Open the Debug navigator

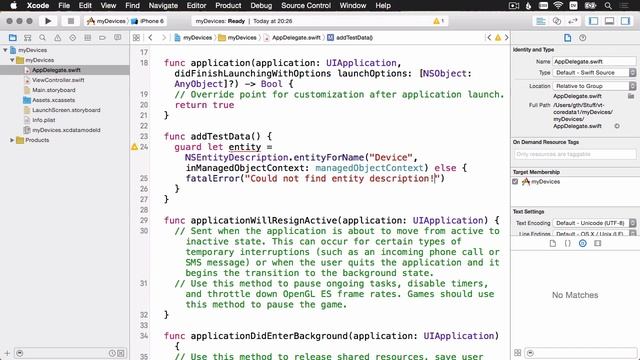(x=87, y=38)
